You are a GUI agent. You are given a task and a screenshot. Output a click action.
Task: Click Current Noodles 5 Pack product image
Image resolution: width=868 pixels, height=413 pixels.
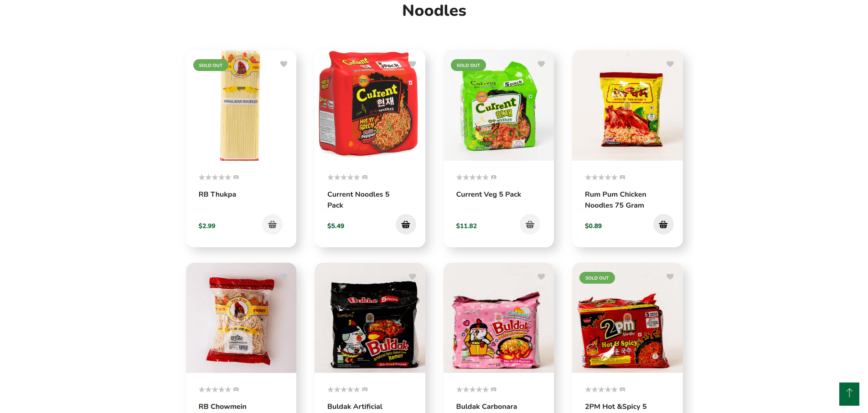coord(370,105)
